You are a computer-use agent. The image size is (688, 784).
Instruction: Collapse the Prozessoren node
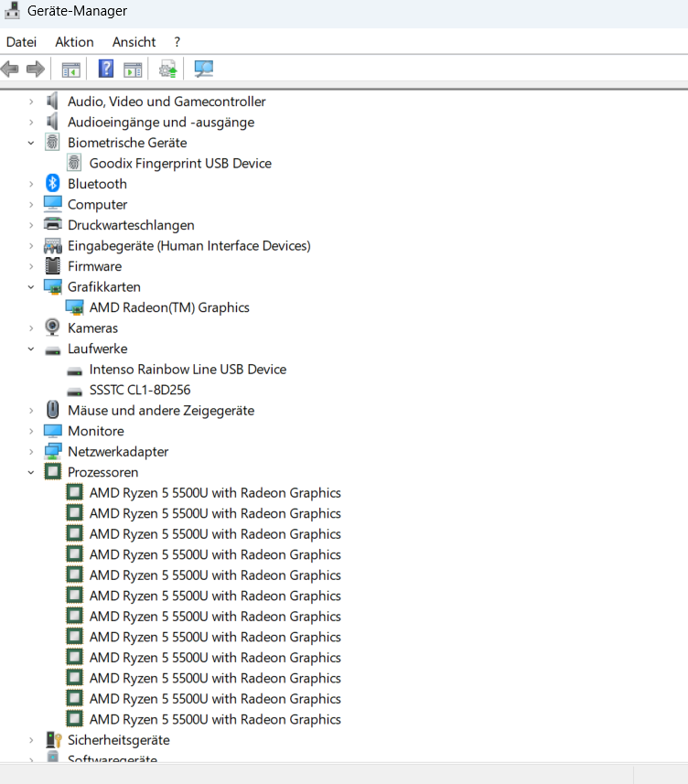click(31, 472)
